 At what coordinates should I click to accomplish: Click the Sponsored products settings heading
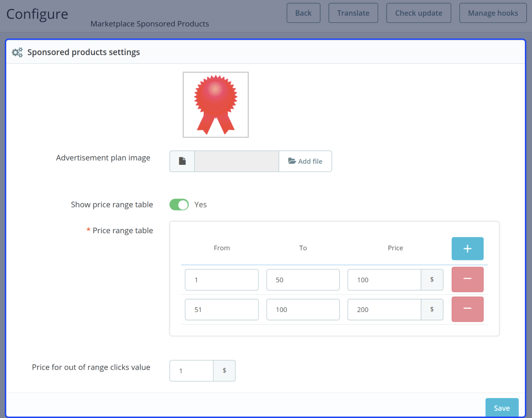[x=84, y=52]
